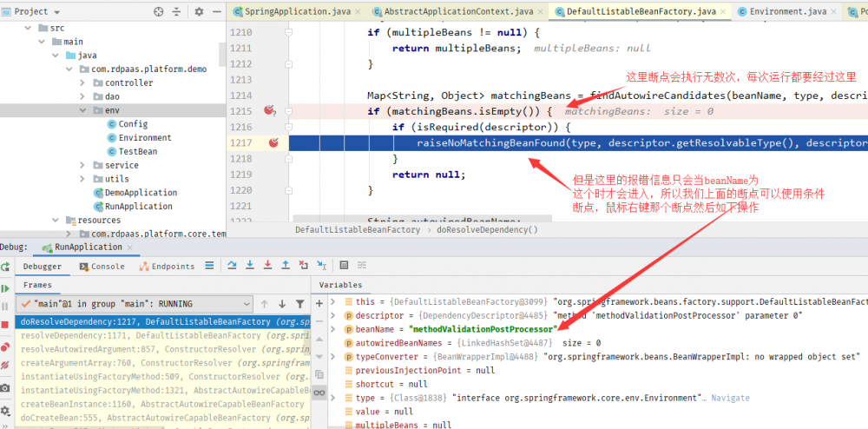Select the Debugger tab
This screenshot has height=429, width=868.
coord(43,267)
